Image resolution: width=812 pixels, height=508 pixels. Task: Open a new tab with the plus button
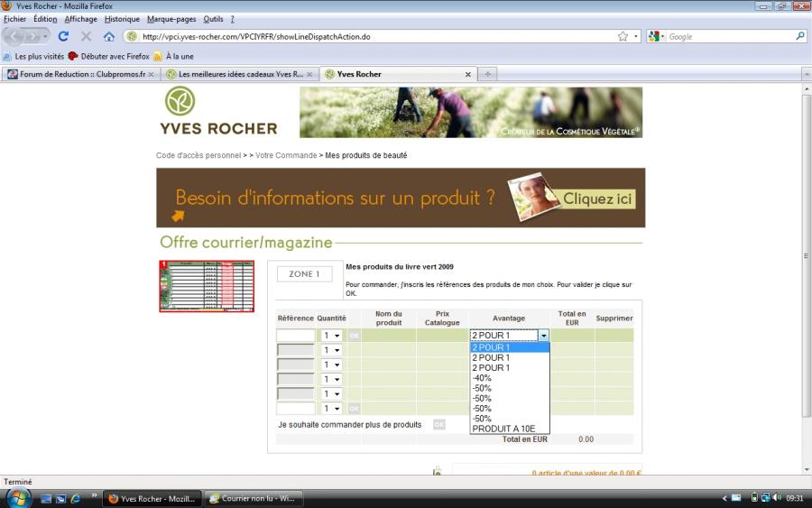[x=488, y=74]
